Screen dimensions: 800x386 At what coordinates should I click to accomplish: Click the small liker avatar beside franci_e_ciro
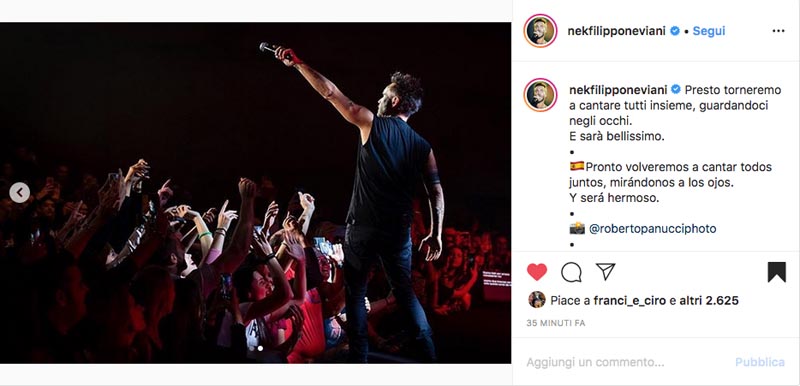point(537,300)
